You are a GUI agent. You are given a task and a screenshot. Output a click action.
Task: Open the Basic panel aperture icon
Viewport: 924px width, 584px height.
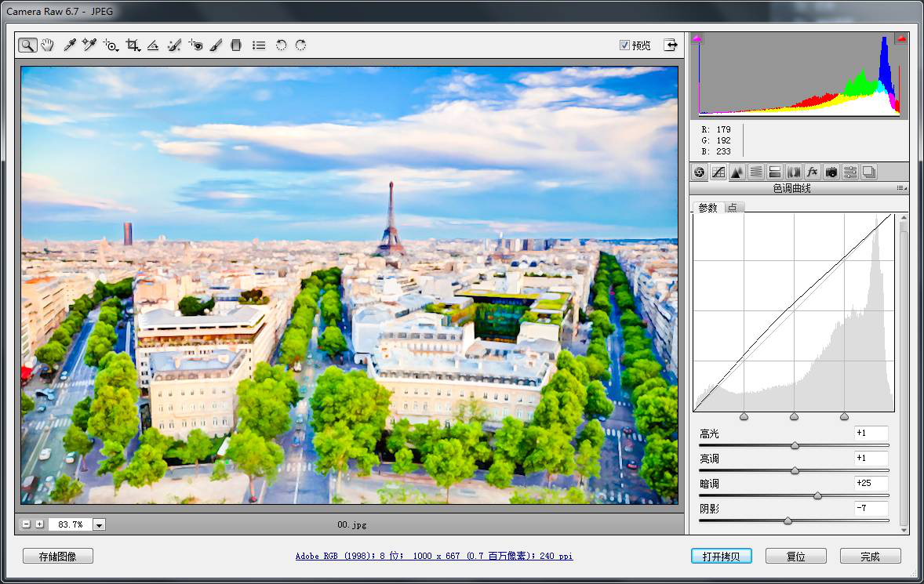coord(700,172)
